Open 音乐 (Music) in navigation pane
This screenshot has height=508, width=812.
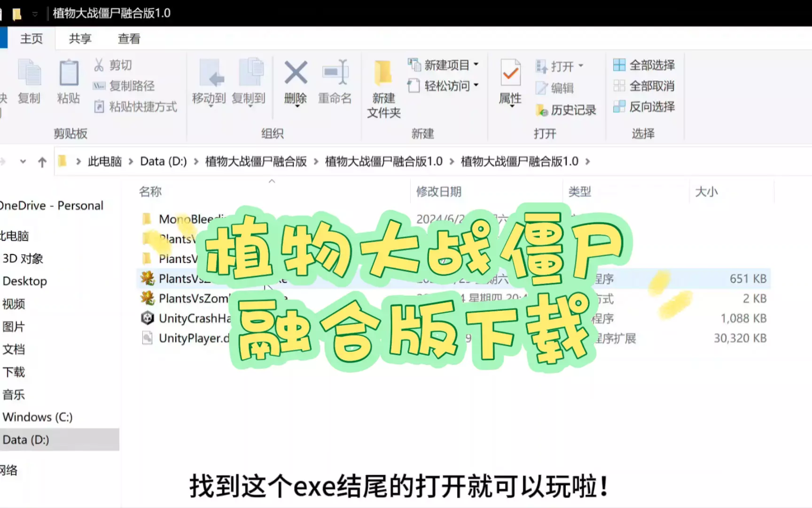click(14, 395)
